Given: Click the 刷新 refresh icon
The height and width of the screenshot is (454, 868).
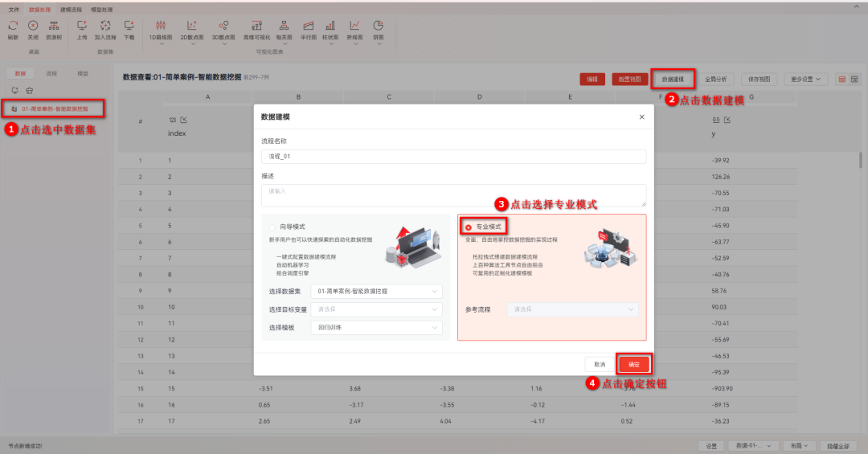Looking at the screenshot, I should 14,26.
